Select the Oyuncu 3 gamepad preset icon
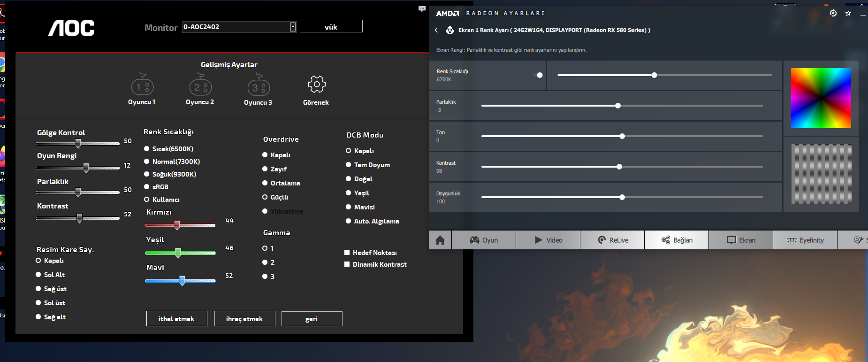Viewport: 868px width, 362px height. tap(259, 85)
